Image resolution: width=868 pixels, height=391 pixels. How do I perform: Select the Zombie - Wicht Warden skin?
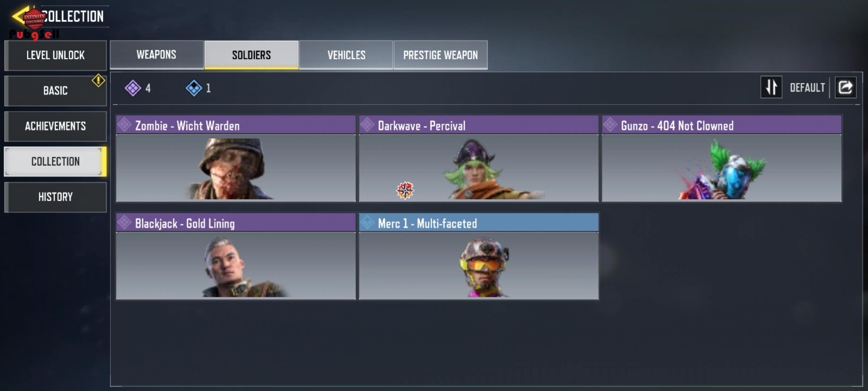[x=236, y=159]
